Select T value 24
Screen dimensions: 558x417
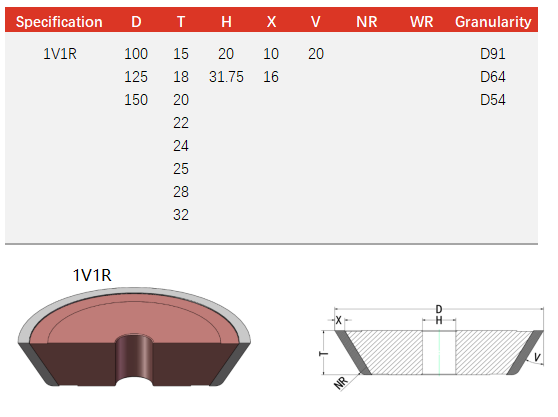181,146
